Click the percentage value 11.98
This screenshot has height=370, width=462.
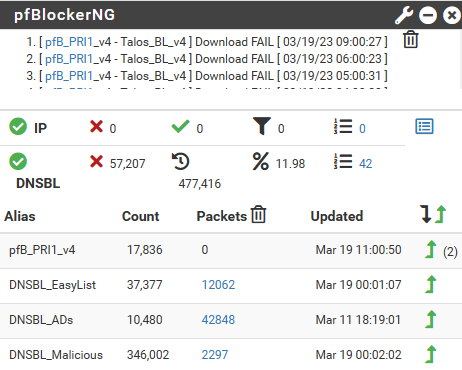coord(290,164)
